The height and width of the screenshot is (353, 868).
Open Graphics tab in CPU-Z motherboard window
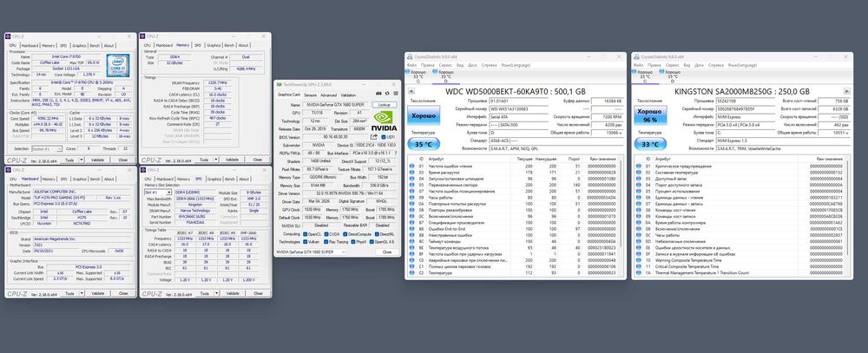click(x=79, y=180)
